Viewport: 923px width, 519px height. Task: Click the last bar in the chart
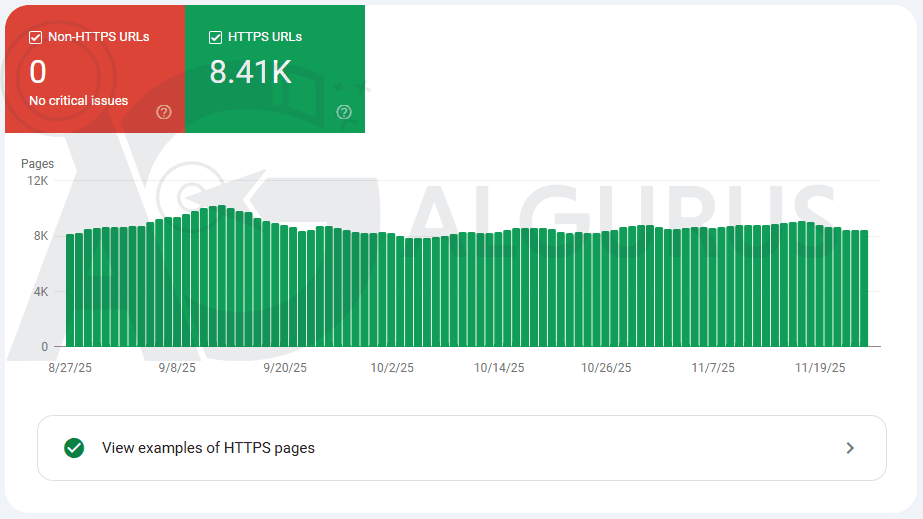(863, 289)
